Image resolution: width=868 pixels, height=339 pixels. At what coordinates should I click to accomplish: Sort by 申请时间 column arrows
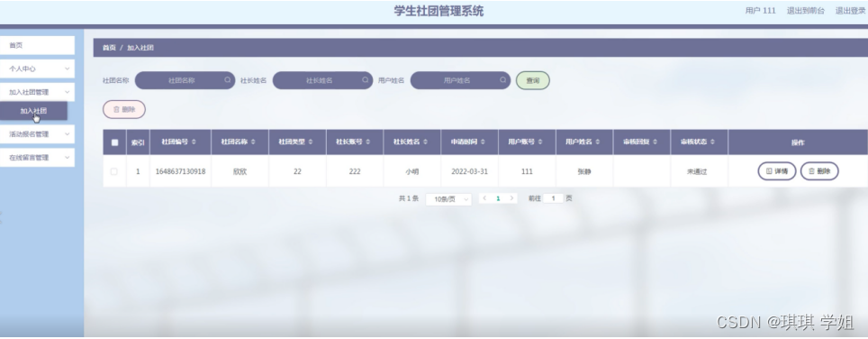pyautogui.click(x=483, y=142)
